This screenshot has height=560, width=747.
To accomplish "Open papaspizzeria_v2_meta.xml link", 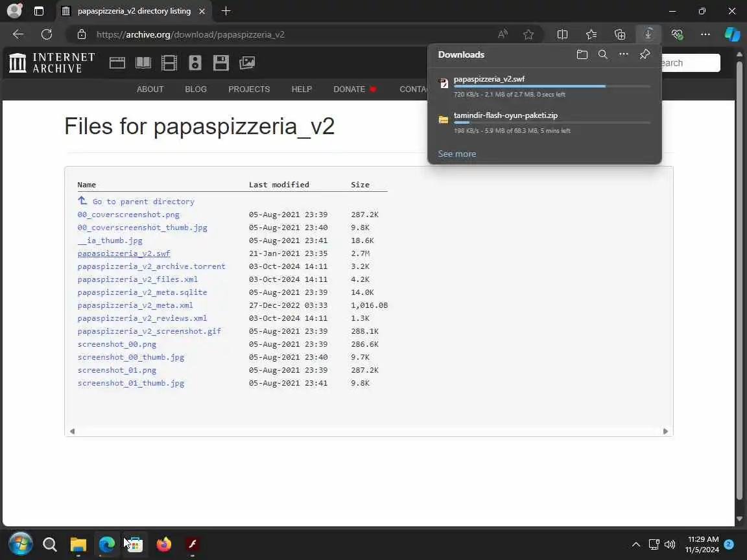I will [x=136, y=305].
